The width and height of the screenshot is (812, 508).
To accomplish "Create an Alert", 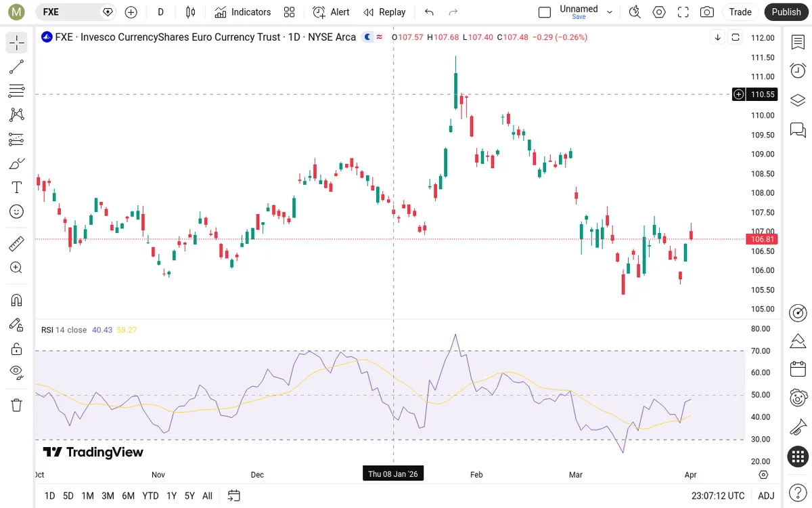I will [331, 12].
